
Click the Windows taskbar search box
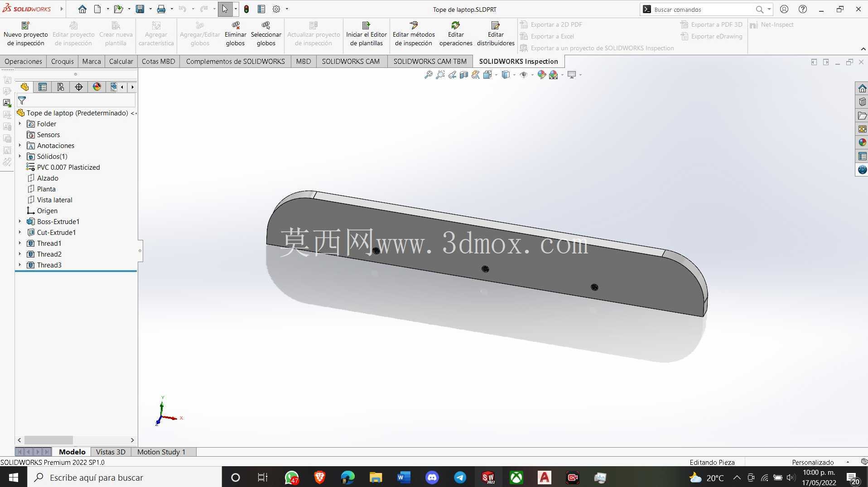point(125,477)
